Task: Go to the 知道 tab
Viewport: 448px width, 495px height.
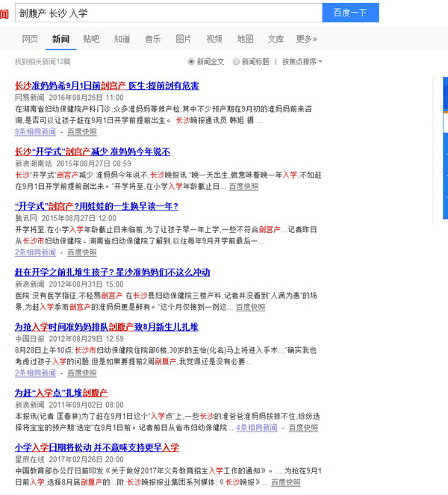Action: pos(122,39)
